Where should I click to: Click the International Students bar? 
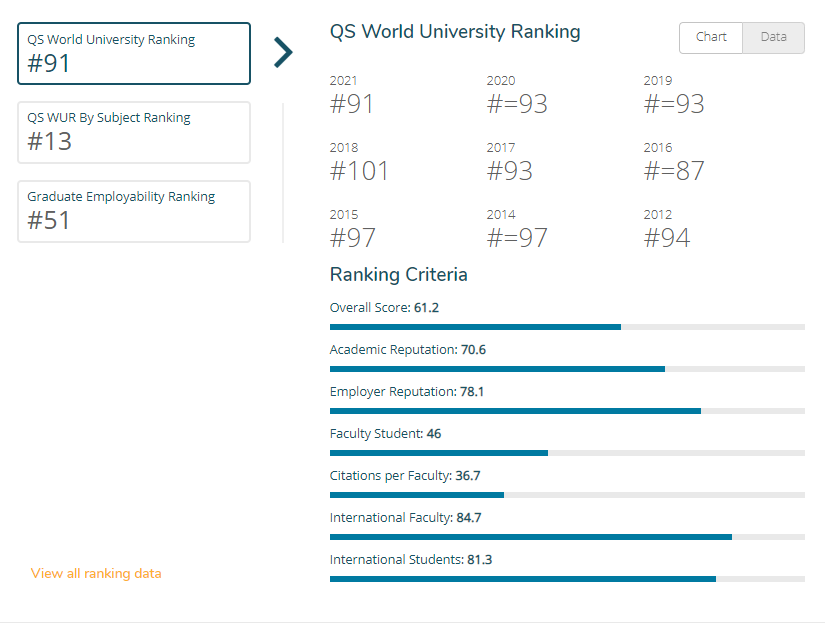pyautogui.click(x=567, y=579)
